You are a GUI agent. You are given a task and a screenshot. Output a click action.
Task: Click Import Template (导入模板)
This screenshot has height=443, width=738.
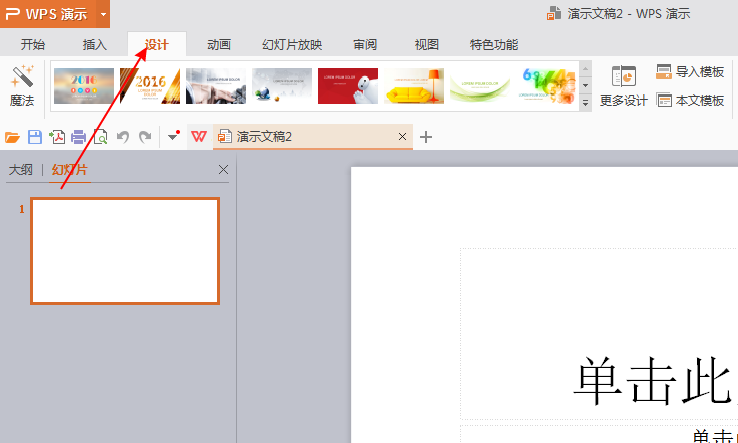tap(690, 72)
